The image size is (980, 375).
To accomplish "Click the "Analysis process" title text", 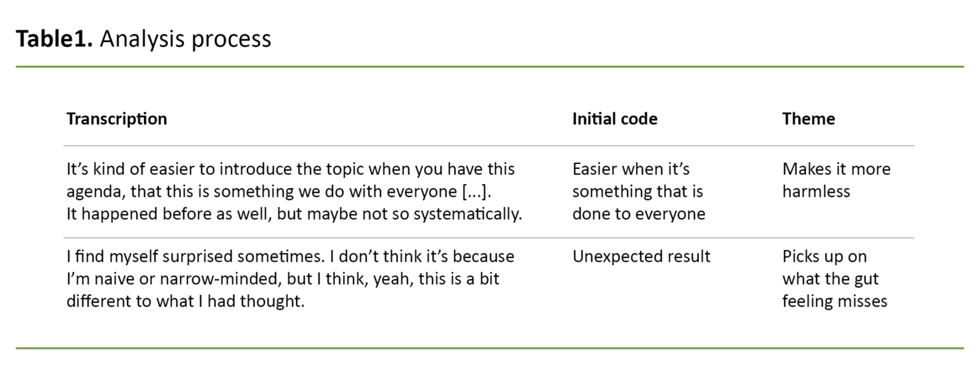I will [185, 39].
